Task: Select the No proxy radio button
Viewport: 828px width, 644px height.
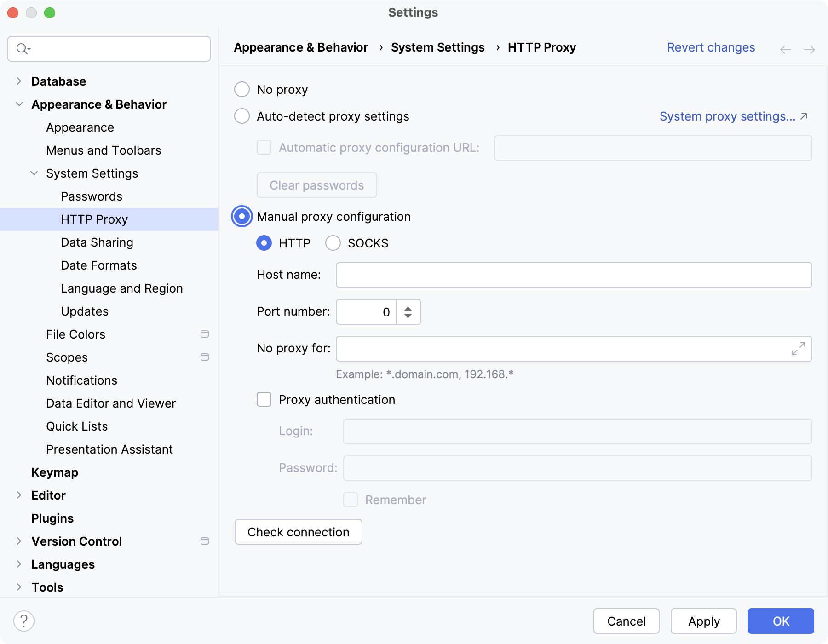Action: (242, 89)
